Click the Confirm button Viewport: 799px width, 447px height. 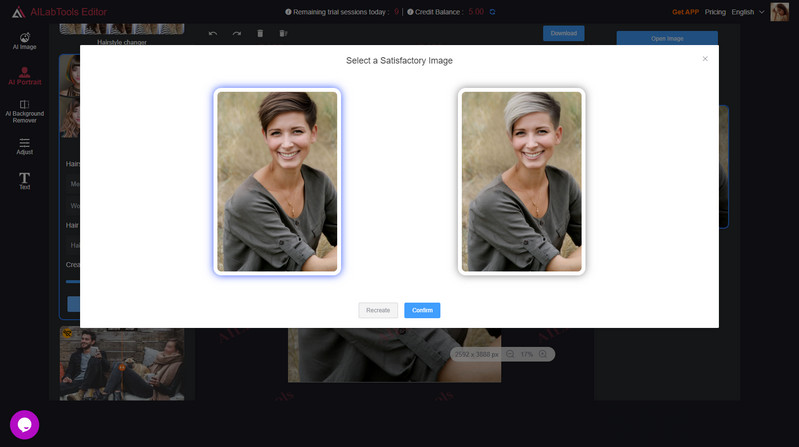pos(422,310)
